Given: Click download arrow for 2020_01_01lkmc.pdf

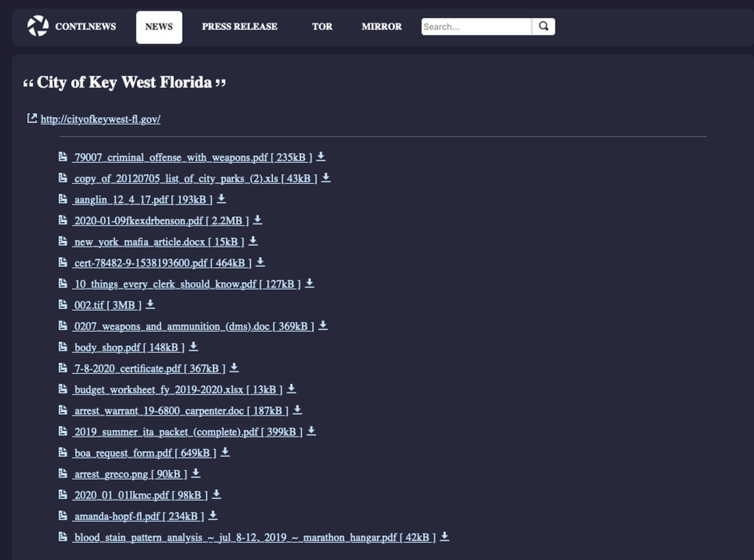Looking at the screenshot, I should 217,495.
